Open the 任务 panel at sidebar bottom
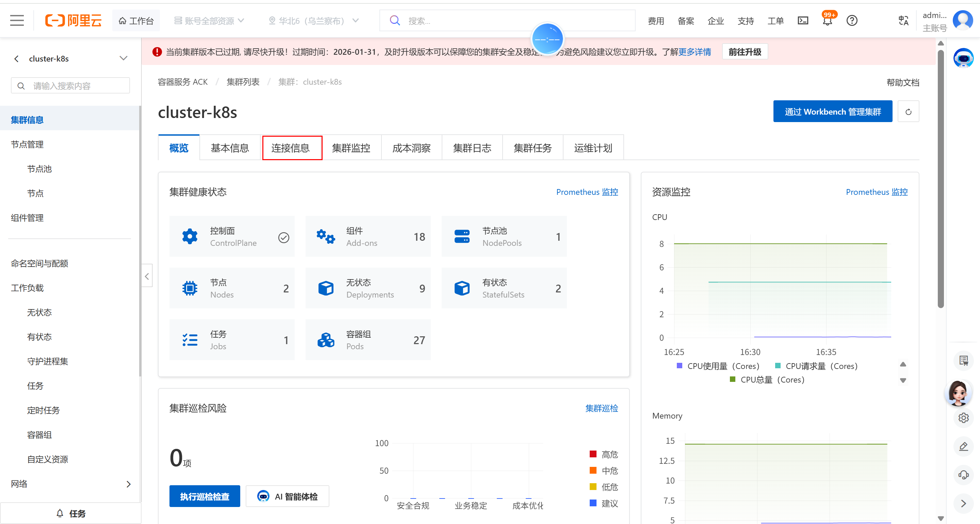 [71, 514]
